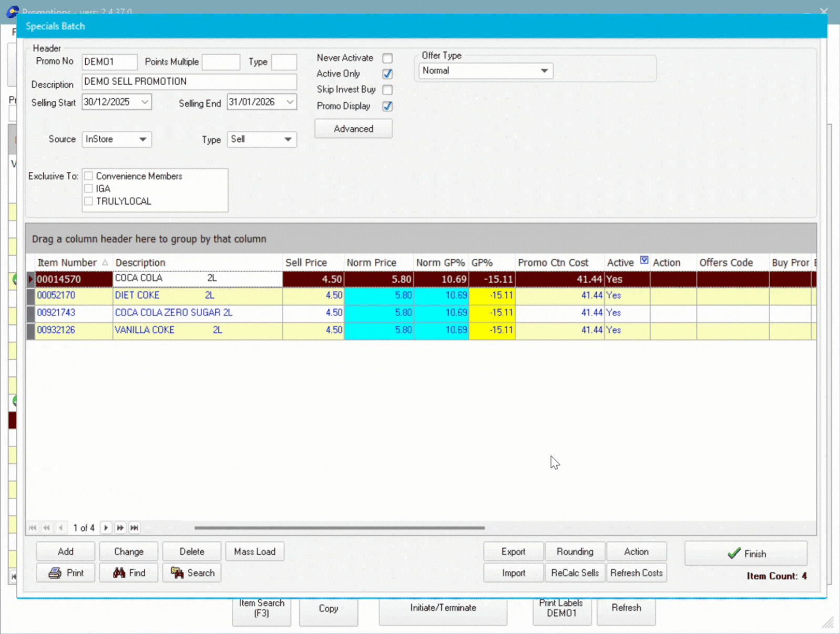Open the Active column filter icon

tap(644, 260)
